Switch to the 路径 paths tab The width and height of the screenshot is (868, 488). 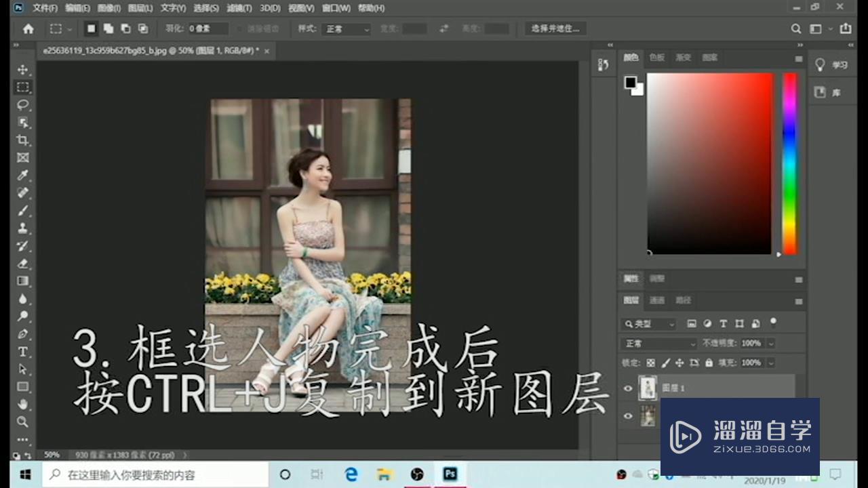tap(683, 300)
